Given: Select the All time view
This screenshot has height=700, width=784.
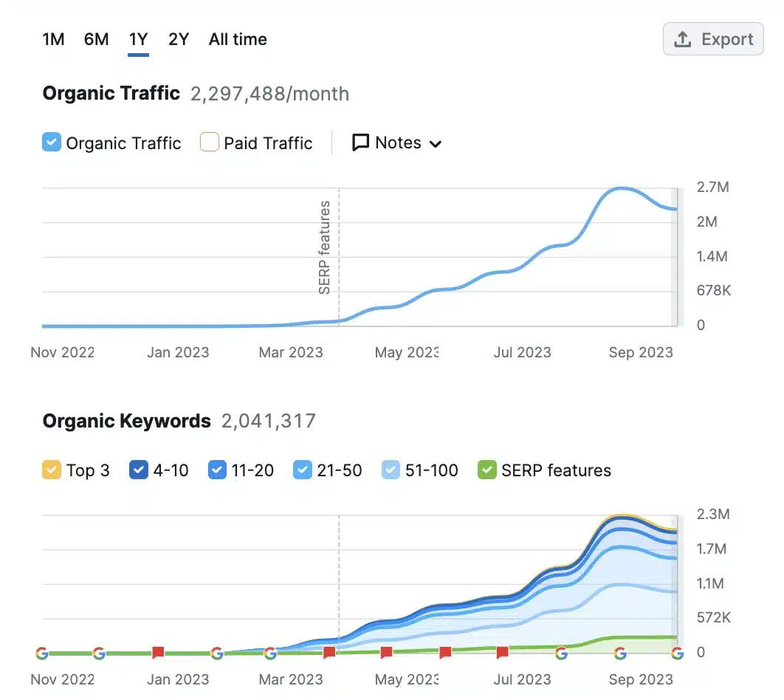Looking at the screenshot, I should [x=237, y=39].
